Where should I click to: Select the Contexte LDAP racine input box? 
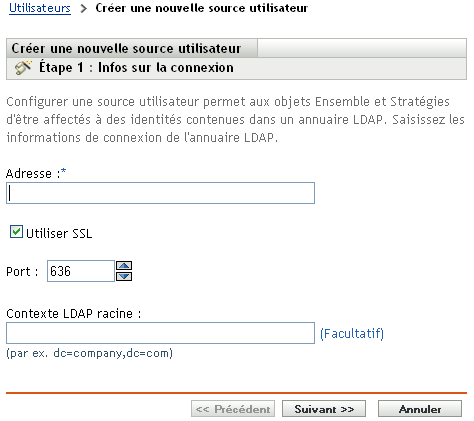tap(160, 333)
